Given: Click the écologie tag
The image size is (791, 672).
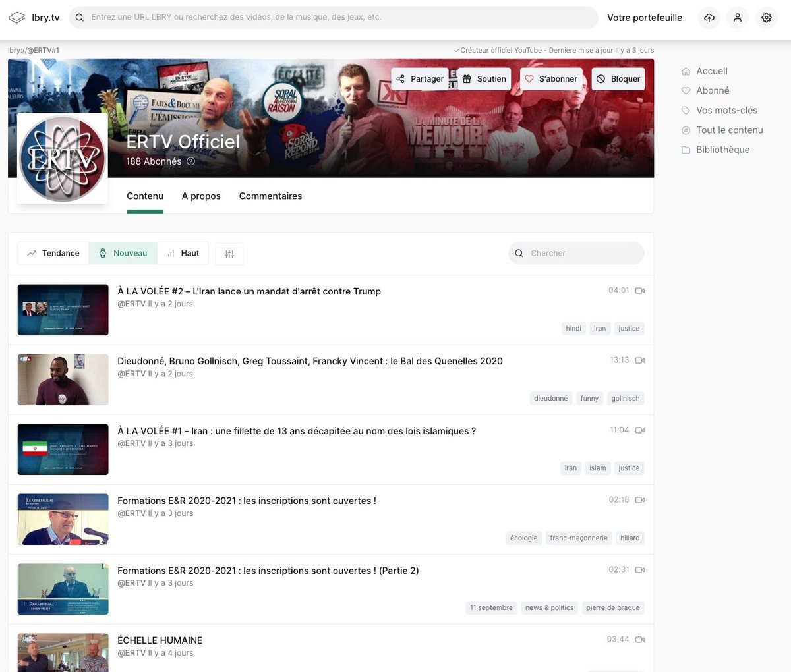Looking at the screenshot, I should pyautogui.click(x=524, y=538).
